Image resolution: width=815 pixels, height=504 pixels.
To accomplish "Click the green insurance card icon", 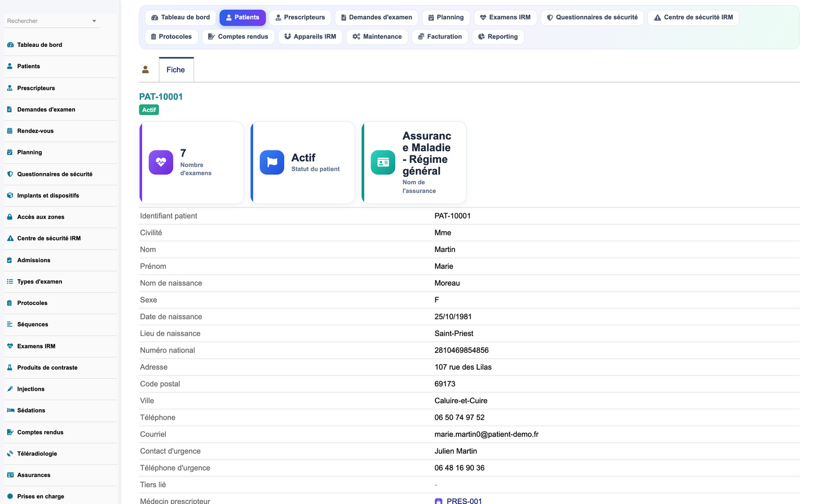I will click(383, 162).
